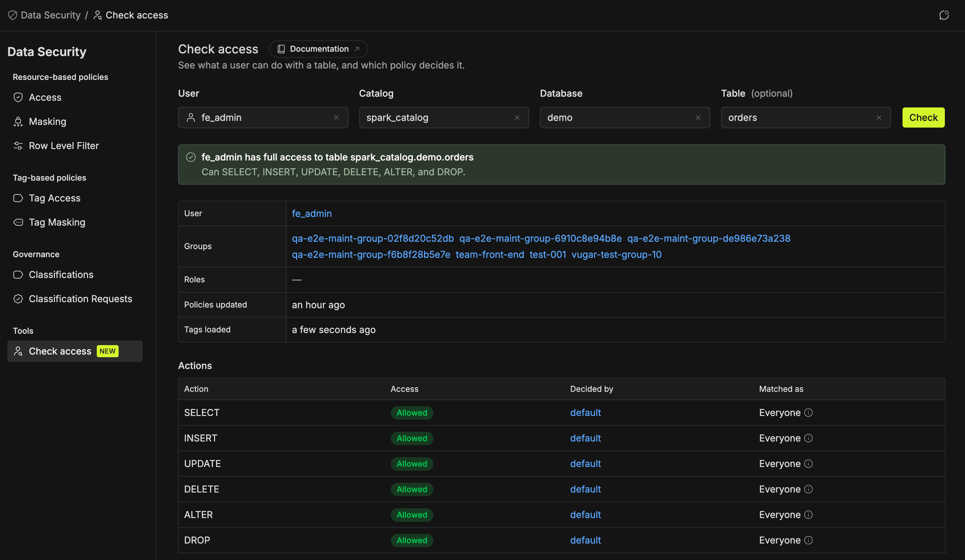Open the Catalog combo box spark_catalog

[444, 118]
